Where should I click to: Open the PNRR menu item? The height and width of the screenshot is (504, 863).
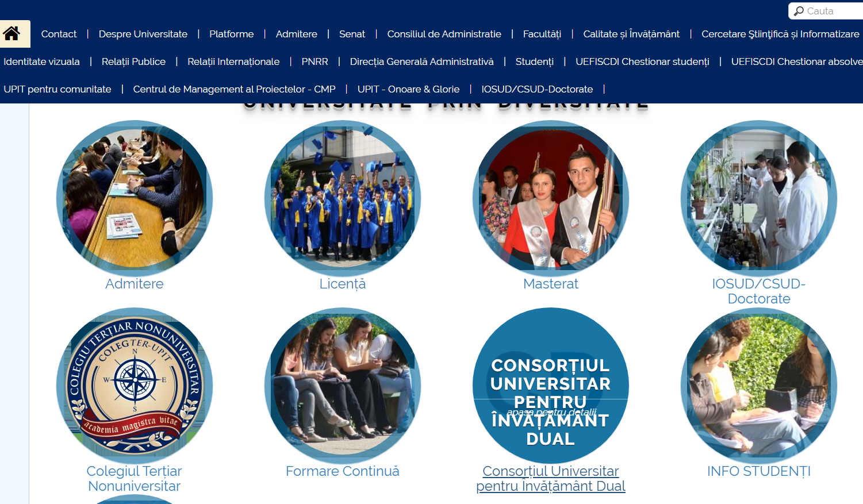point(314,61)
